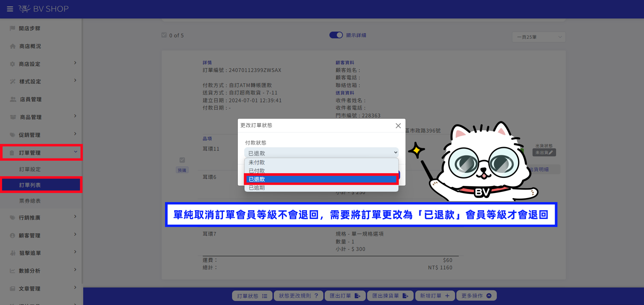Image resolution: width=644 pixels, height=305 pixels.
Task: Click the 店員管理 people icon
Action: click(x=13, y=99)
